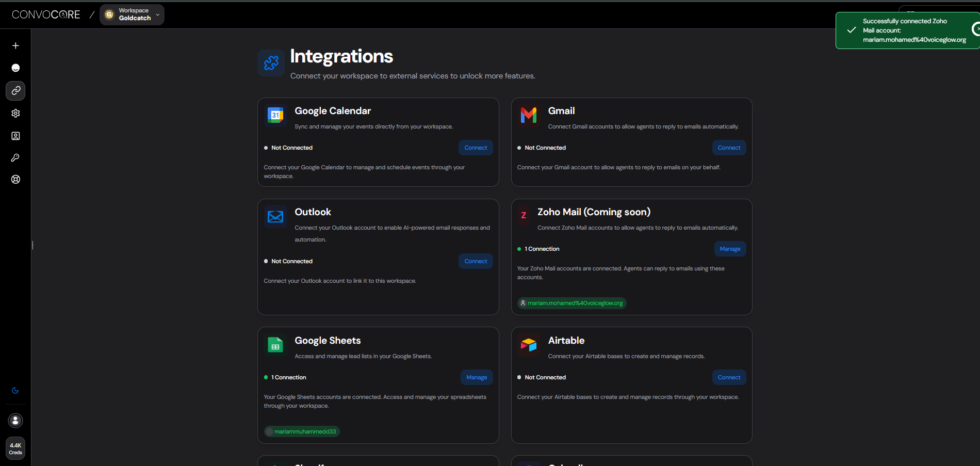Viewport: 980px width, 466px height.
Task: Select the mariam.mohamed%40voiceglow.org account chip
Action: point(572,303)
